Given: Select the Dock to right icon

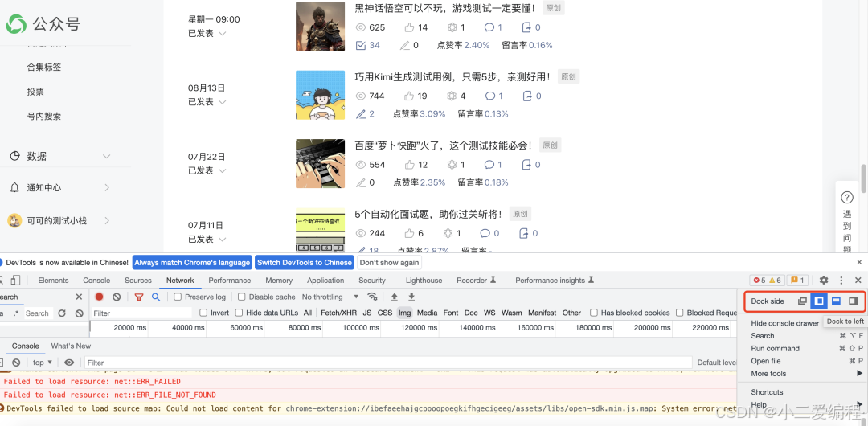Looking at the screenshot, I should (853, 301).
